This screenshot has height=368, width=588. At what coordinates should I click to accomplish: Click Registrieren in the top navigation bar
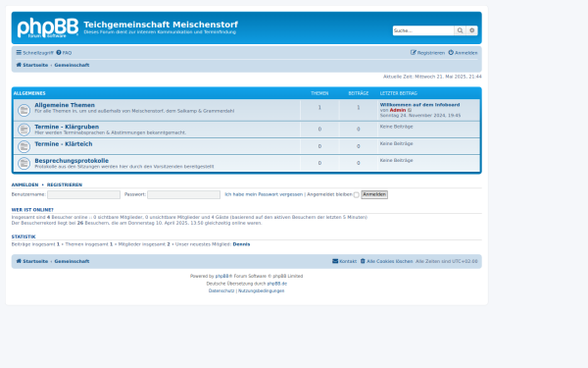point(427,53)
